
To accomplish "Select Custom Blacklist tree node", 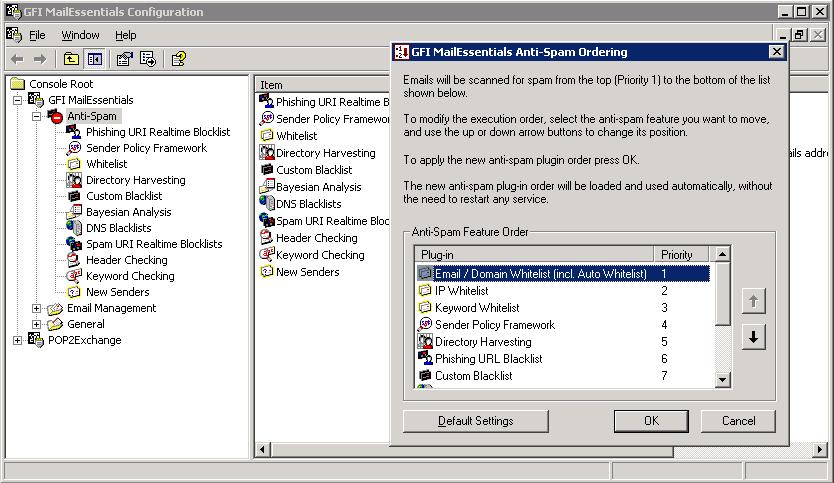I will pyautogui.click(x=124, y=196).
